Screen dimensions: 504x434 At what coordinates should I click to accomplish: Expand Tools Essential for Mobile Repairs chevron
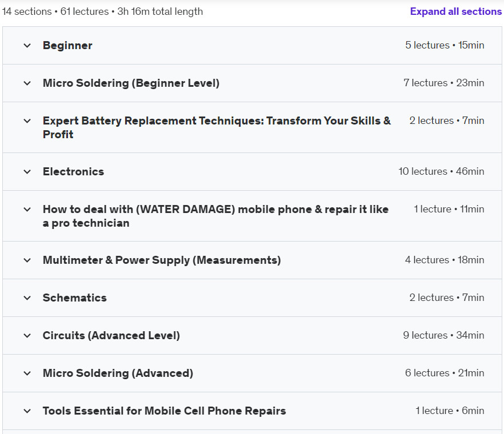pyautogui.click(x=27, y=411)
